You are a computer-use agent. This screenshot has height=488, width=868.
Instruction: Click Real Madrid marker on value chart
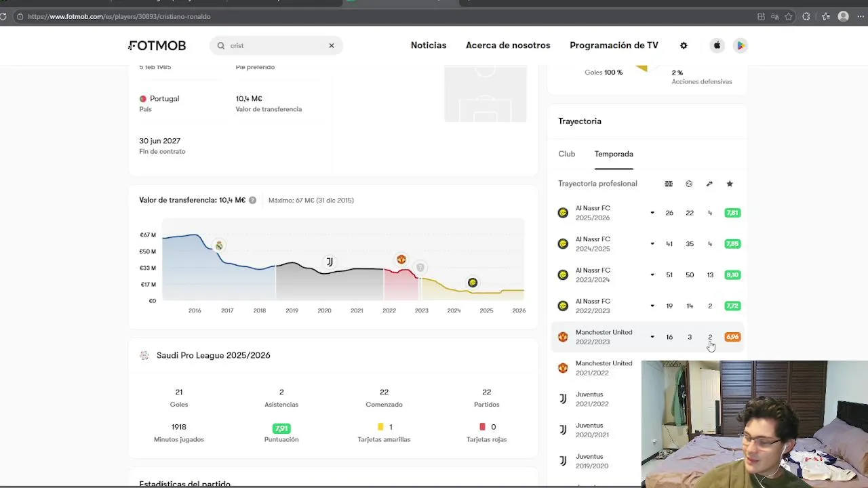pyautogui.click(x=218, y=245)
